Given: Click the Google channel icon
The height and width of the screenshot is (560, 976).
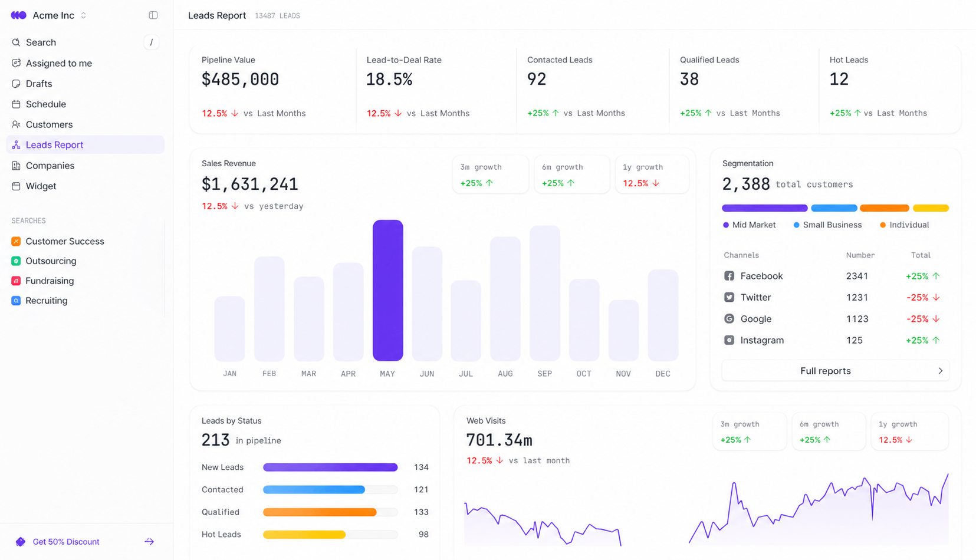Looking at the screenshot, I should point(729,319).
